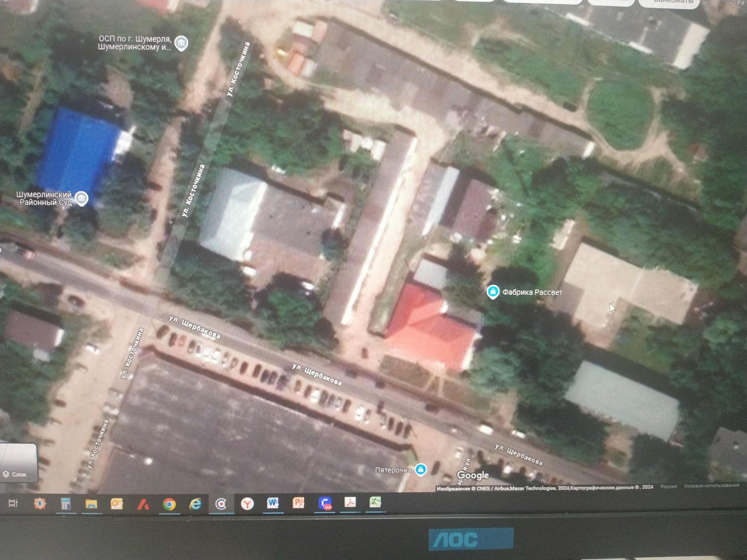This screenshot has width=747, height=560.
Task: Click the Google logo on map
Action: point(473,475)
